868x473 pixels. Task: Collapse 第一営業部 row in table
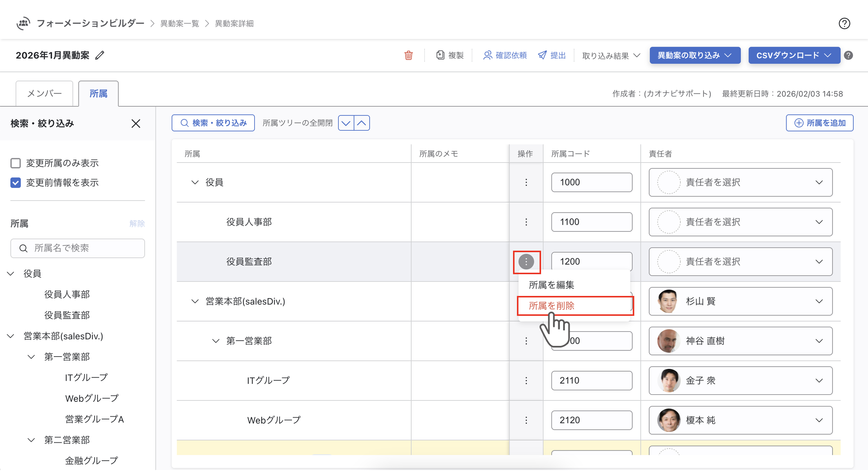216,341
